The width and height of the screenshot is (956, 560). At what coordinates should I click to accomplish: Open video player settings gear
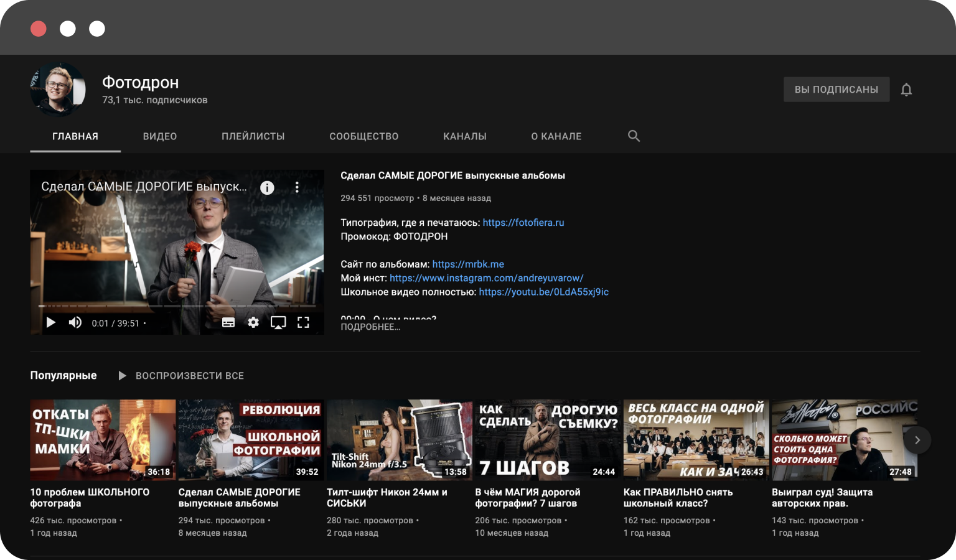253,322
